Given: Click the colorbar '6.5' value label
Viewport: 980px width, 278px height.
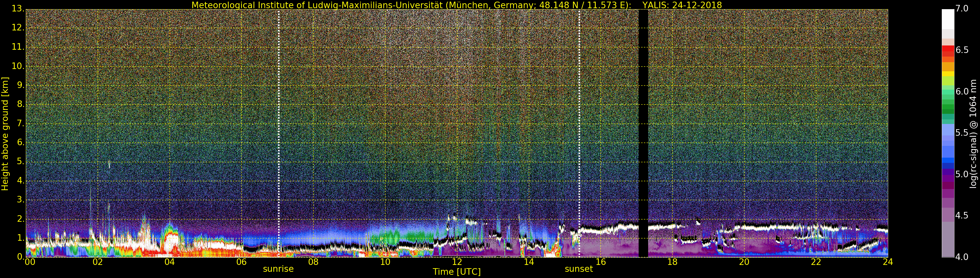Looking at the screenshot, I should pyautogui.click(x=962, y=50).
